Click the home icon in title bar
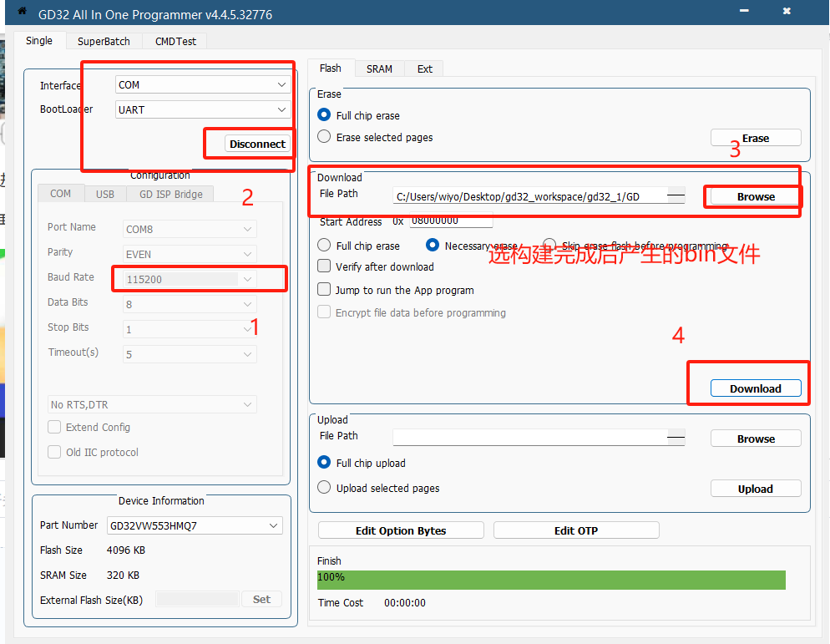830x644 pixels. click(22, 11)
